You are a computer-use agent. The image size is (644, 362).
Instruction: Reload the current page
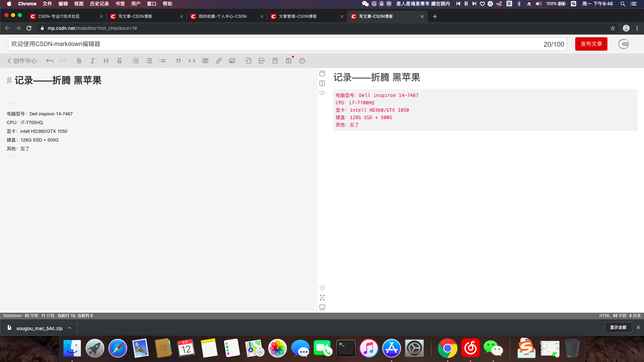[x=29, y=28]
